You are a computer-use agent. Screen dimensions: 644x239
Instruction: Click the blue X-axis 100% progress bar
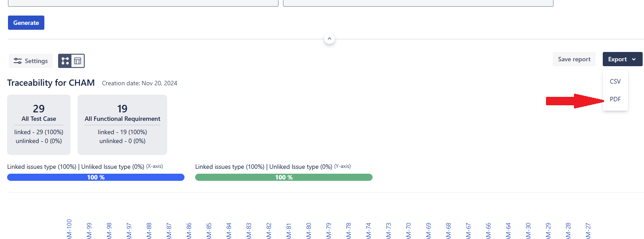pos(96,177)
